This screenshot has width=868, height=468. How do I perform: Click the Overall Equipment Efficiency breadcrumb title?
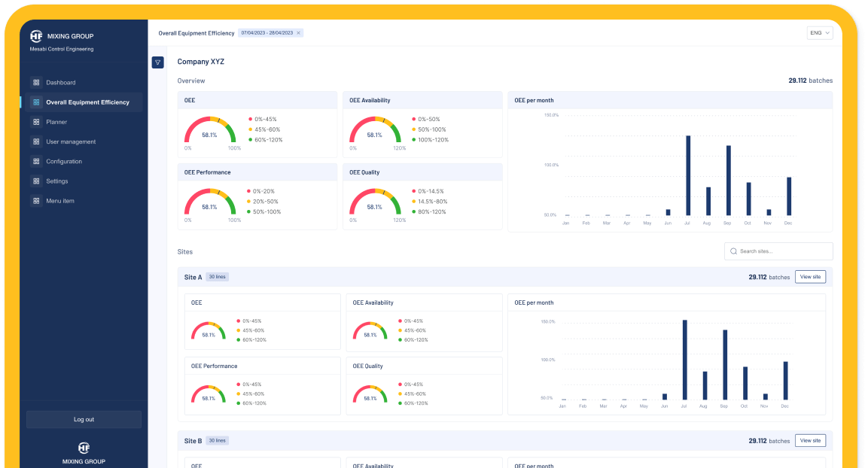point(196,33)
